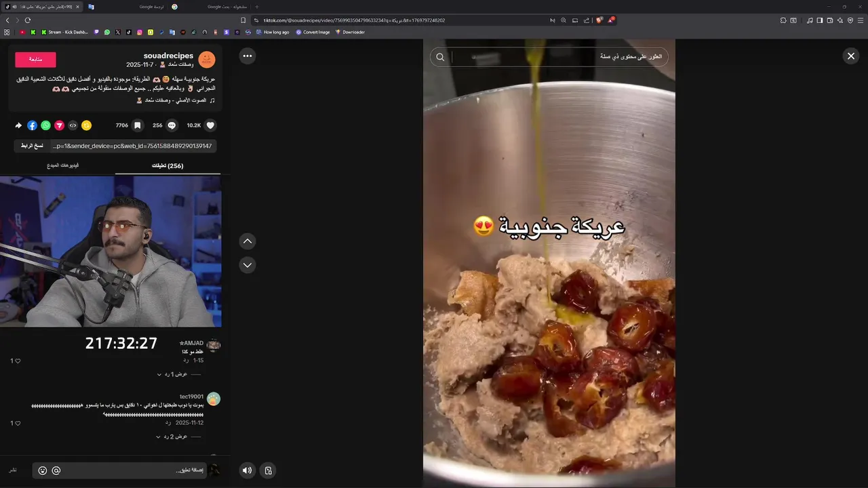The height and width of the screenshot is (488, 868).
Task: Open tec19001's profile avatar
Action: (214, 399)
